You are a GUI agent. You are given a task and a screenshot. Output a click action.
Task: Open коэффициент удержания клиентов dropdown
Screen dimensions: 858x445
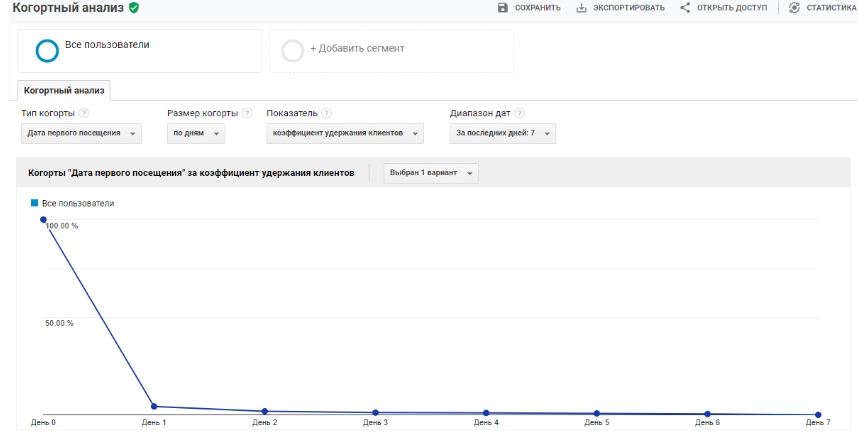(x=345, y=134)
